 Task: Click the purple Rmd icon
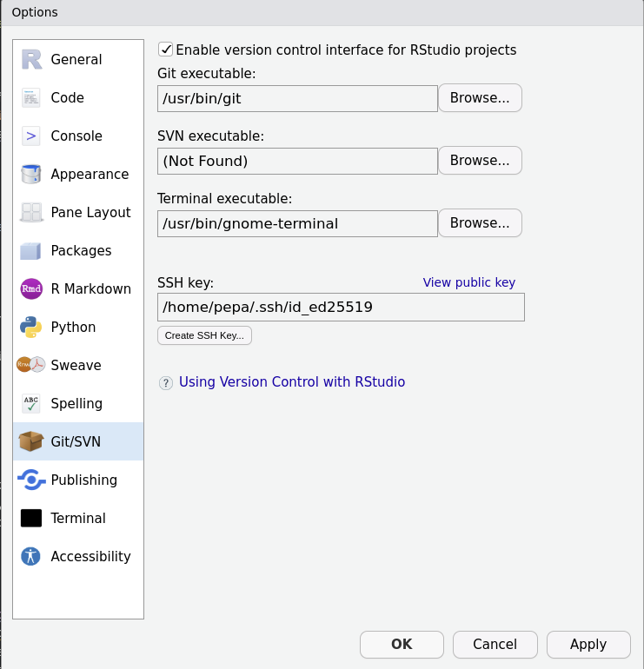[x=31, y=288]
